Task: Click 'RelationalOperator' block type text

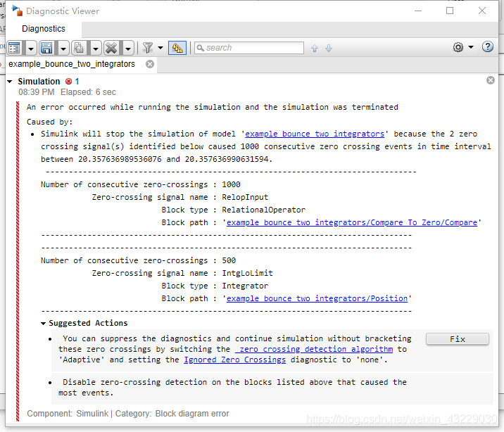Action: click(263, 210)
